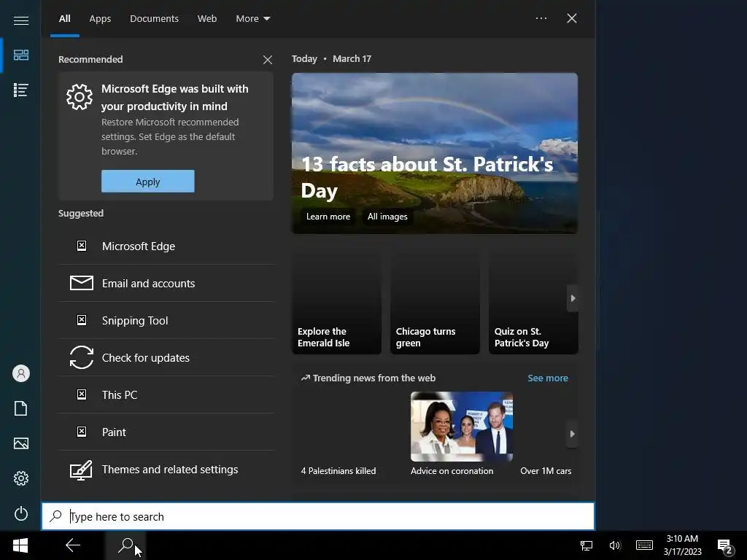Switch to the Documents tab

tap(155, 18)
